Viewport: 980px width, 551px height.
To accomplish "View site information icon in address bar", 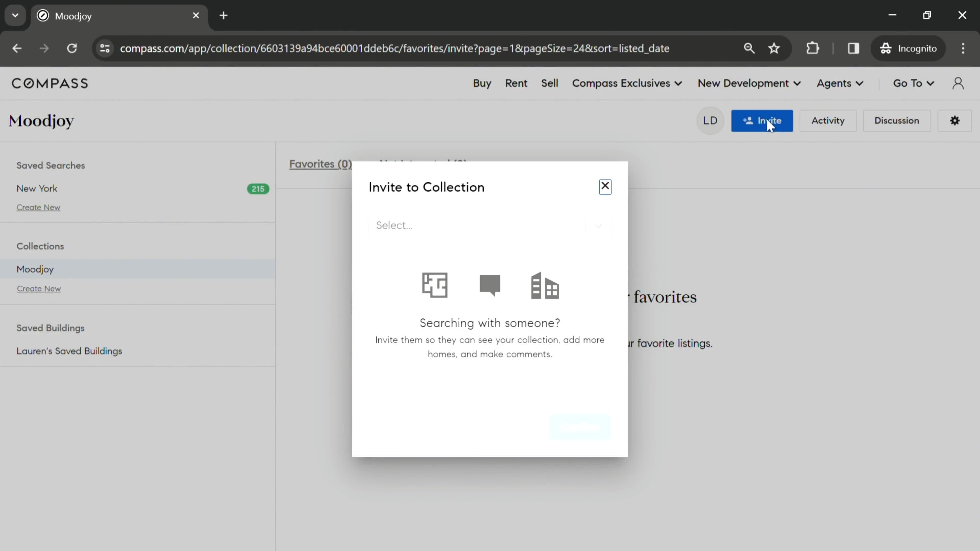I will 105,48.
